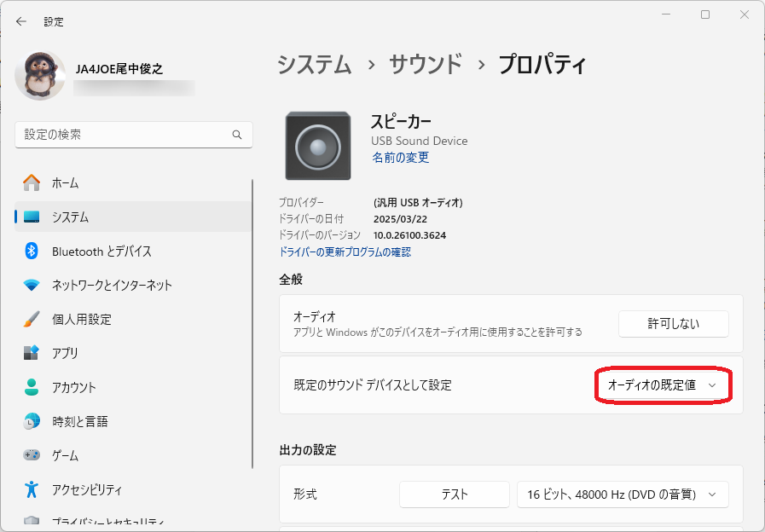Click the 個人用設定 paintbrush icon
Image resolution: width=765 pixels, height=532 pixels.
point(32,319)
